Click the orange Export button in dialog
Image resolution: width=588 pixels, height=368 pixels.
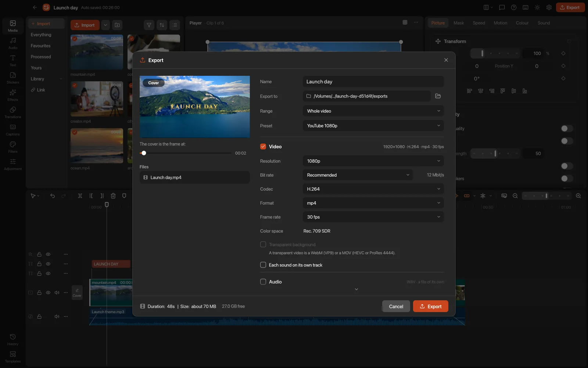[431, 306]
